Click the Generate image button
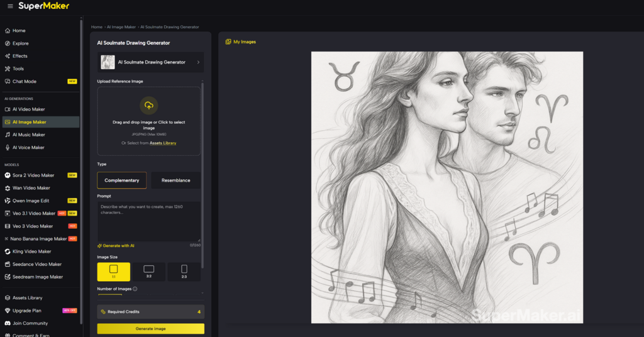Viewport: 644px width, 337px height. click(x=150, y=329)
